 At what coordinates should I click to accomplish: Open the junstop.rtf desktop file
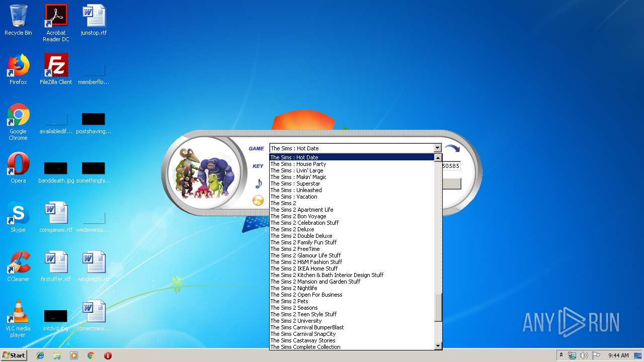[x=94, y=20]
